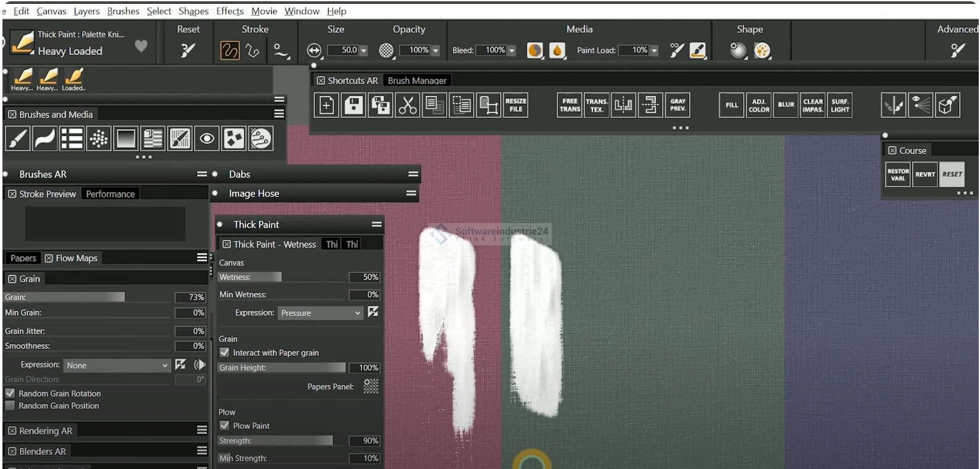Disable the Plow Paint checkbox
Viewport: 980px width, 469px height.
coord(225,426)
